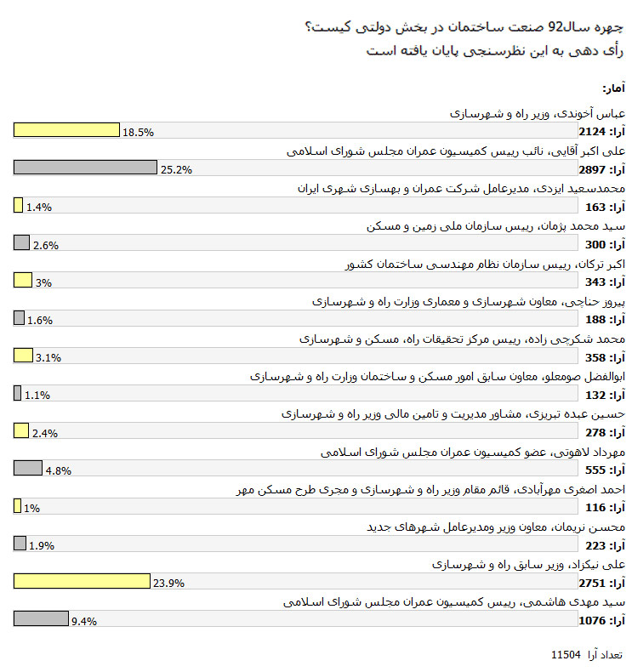632x672 pixels.
Task: Click the poll title about چهره سال92
Action: click(x=464, y=27)
